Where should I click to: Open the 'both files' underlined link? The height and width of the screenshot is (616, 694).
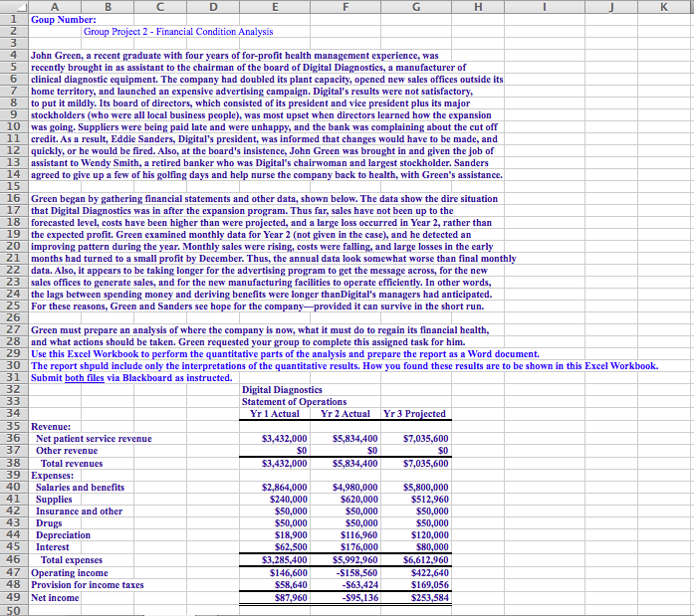[x=85, y=378]
